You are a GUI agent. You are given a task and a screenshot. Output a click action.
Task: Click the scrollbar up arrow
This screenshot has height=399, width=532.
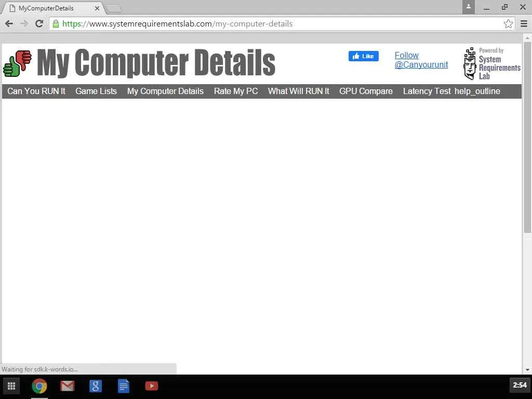tap(527, 38)
